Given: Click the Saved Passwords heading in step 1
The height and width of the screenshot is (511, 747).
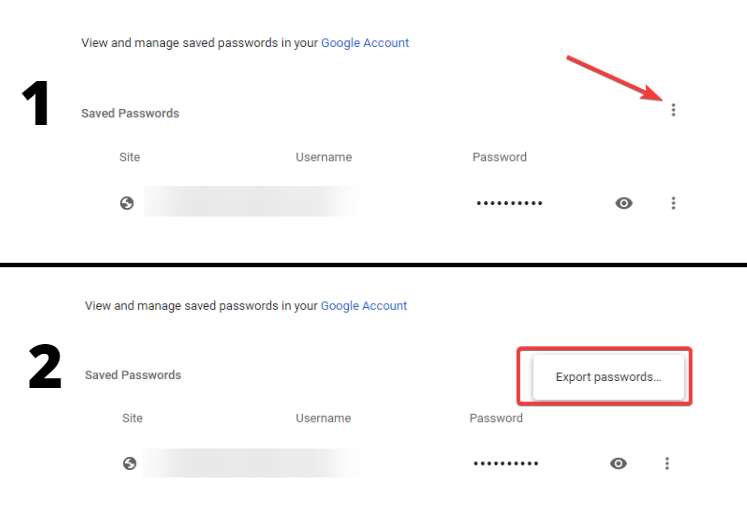Looking at the screenshot, I should pyautogui.click(x=130, y=113).
